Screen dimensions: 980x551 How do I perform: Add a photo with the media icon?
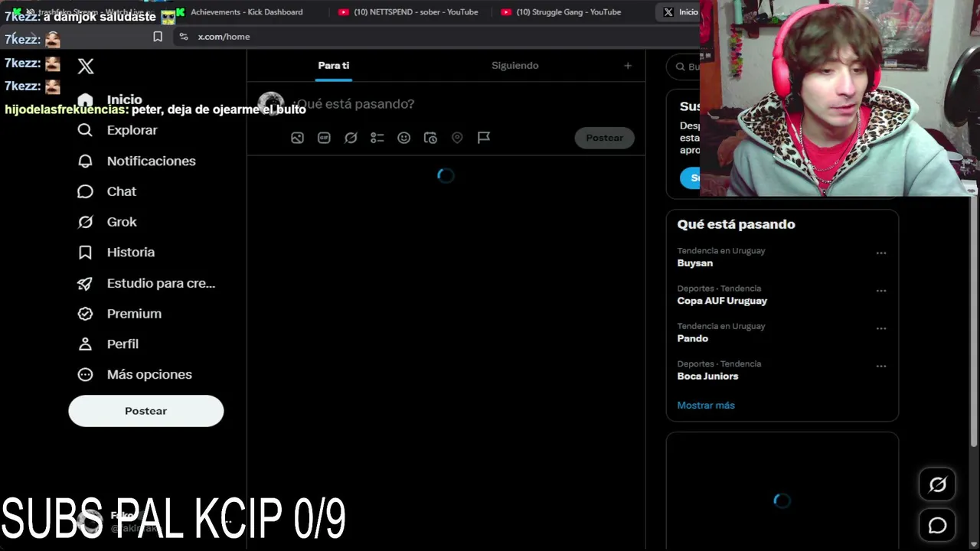297,138
